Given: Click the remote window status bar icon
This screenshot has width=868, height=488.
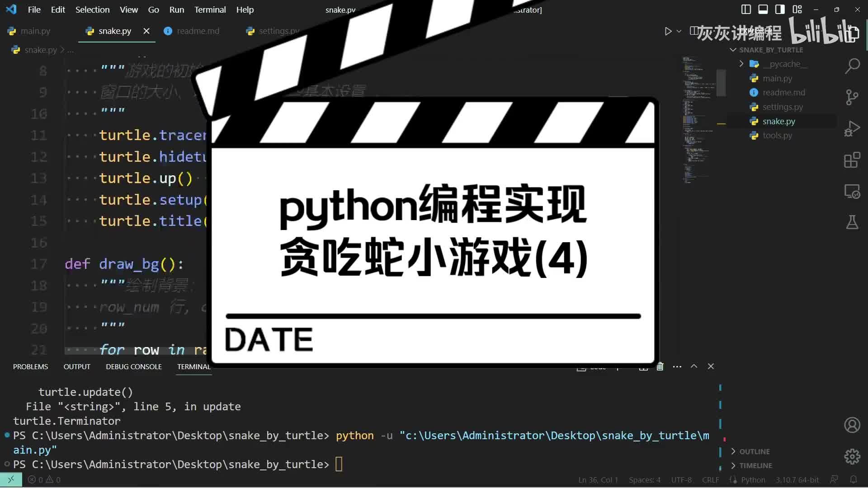Looking at the screenshot, I should 11,479.
